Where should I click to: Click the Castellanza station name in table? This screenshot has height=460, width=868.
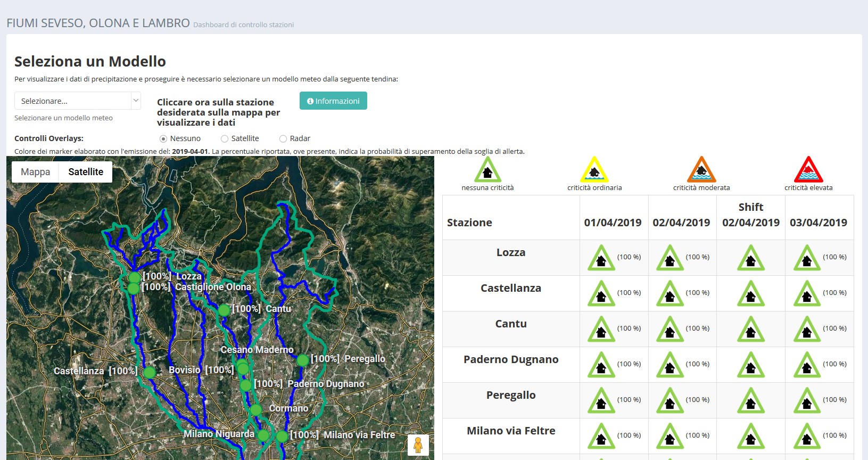coord(511,288)
